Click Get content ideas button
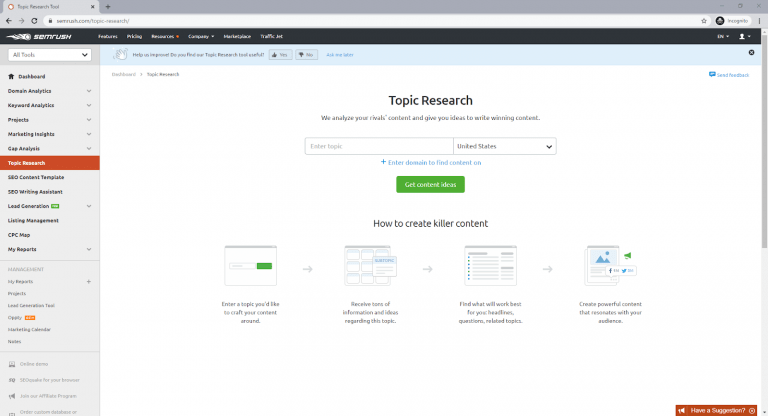 click(x=431, y=185)
